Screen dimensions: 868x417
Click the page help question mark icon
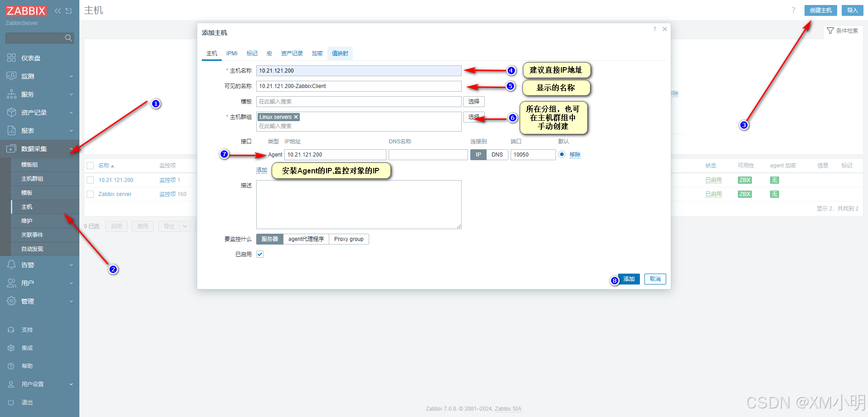[x=793, y=10]
